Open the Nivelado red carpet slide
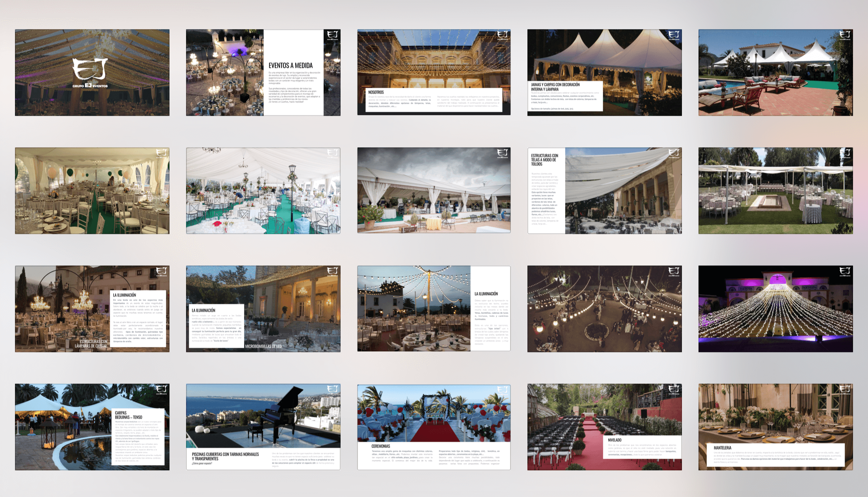The width and height of the screenshot is (868, 497). (x=604, y=427)
